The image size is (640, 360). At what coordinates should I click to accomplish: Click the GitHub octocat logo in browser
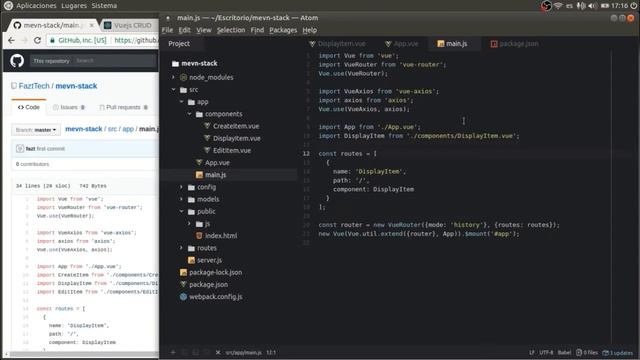(x=17, y=61)
